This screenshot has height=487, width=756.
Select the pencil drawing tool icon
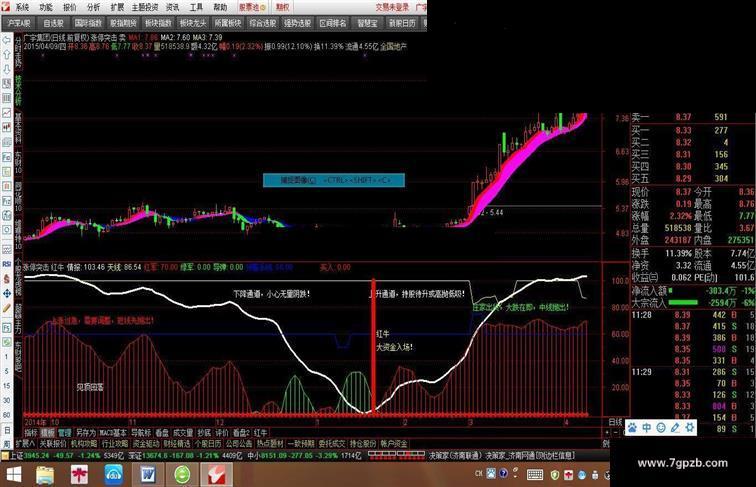click(7, 308)
